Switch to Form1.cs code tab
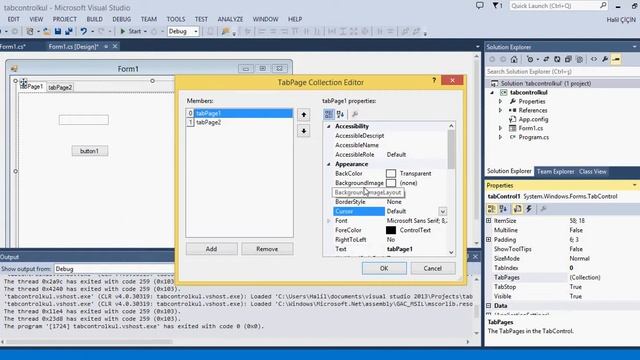The height and width of the screenshot is (360, 640). click(13, 47)
